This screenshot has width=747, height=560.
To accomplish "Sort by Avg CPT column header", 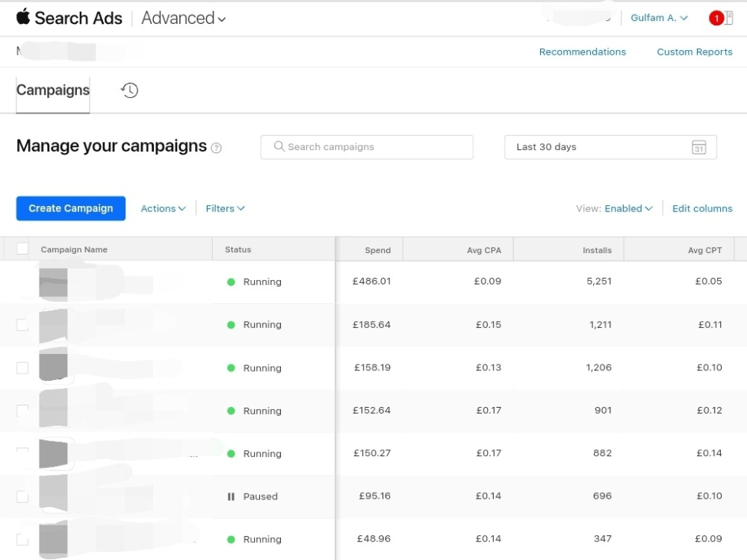I will click(x=704, y=250).
